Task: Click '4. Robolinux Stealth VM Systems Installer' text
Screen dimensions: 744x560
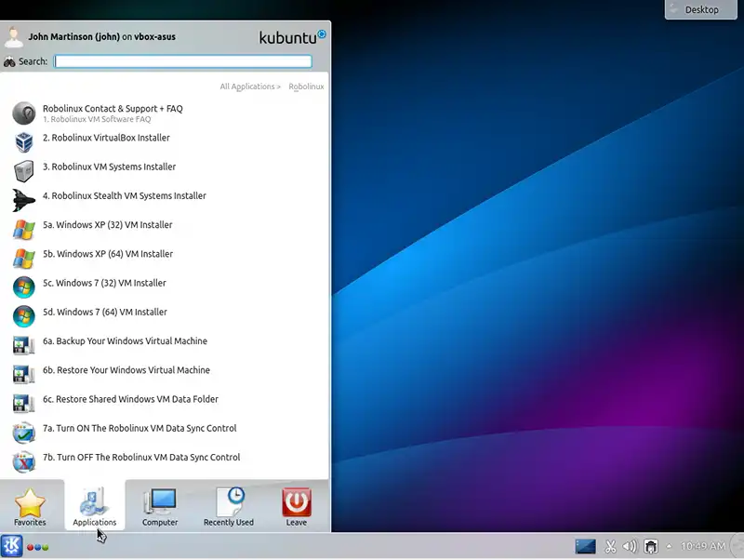Action: point(125,195)
